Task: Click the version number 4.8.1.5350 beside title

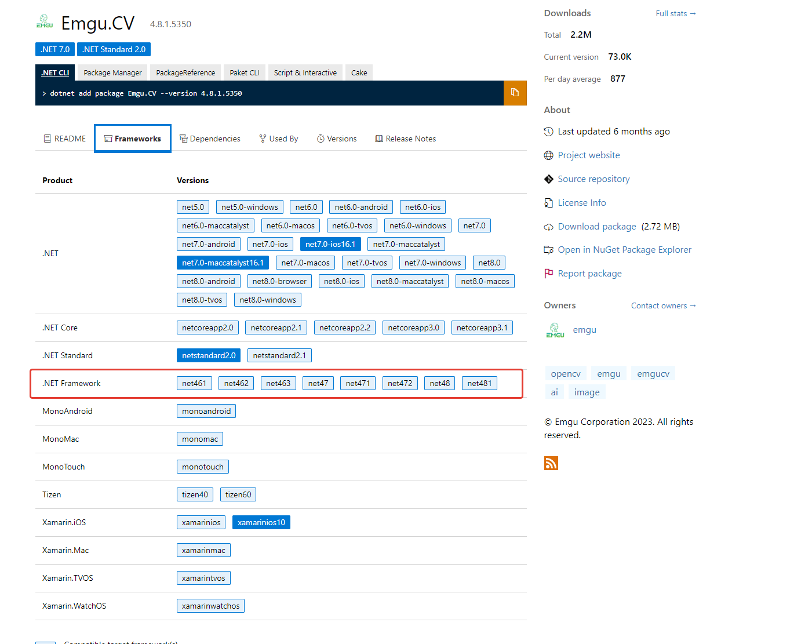Action: click(170, 24)
